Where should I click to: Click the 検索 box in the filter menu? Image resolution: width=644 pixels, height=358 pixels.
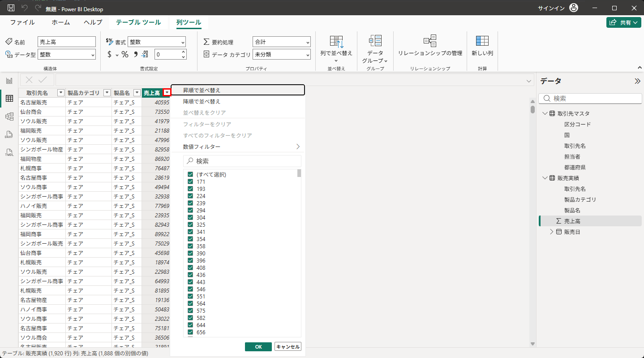pos(242,161)
